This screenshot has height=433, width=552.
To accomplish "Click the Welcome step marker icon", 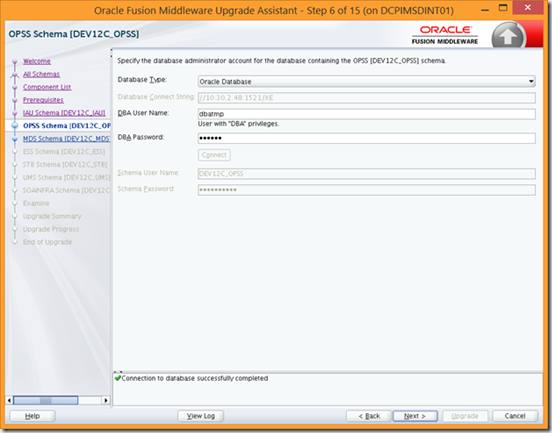I will (15, 62).
